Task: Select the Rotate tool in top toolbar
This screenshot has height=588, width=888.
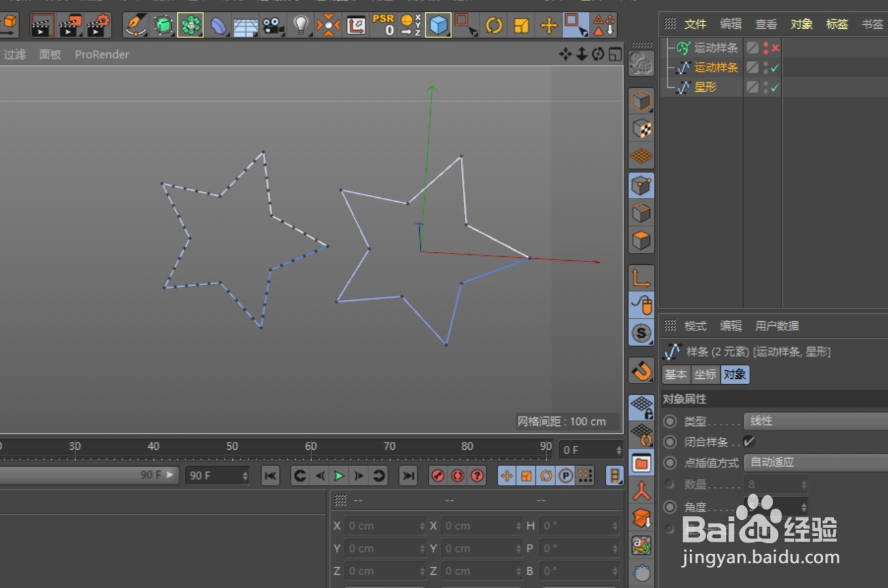Action: [494, 26]
